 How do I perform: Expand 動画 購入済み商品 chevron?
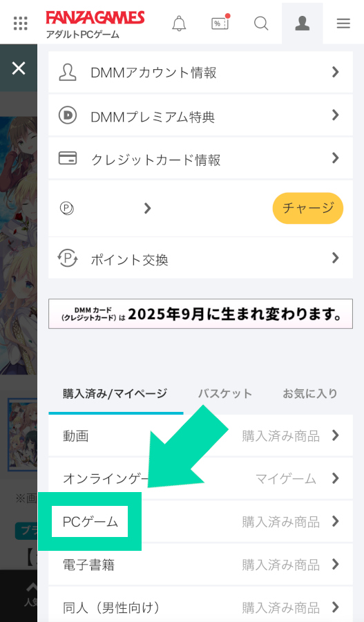click(336, 435)
